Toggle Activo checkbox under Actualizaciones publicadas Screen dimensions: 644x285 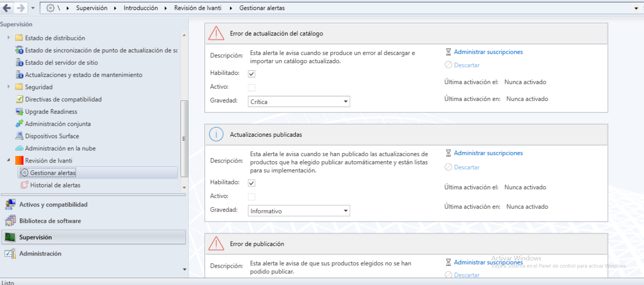pos(252,197)
